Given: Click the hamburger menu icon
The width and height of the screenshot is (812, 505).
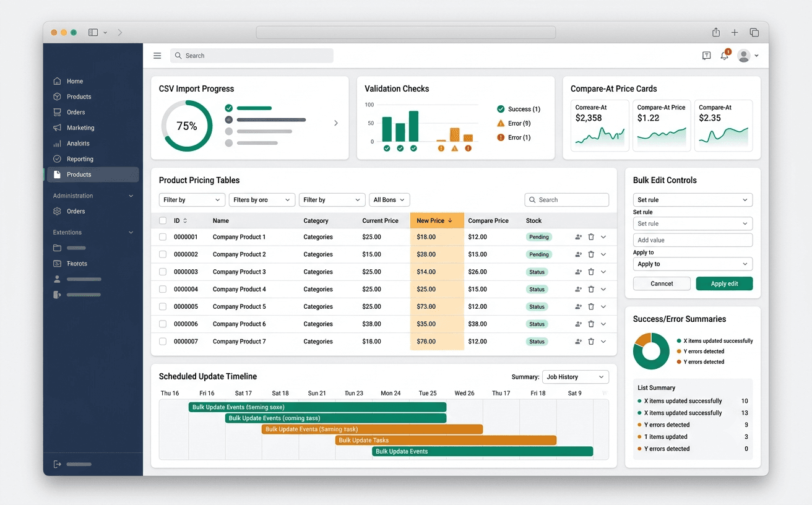Looking at the screenshot, I should (157, 56).
